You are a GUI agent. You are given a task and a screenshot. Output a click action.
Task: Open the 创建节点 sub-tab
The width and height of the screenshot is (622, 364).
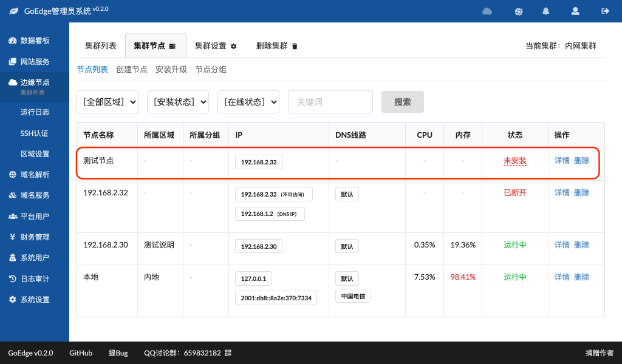coord(132,69)
